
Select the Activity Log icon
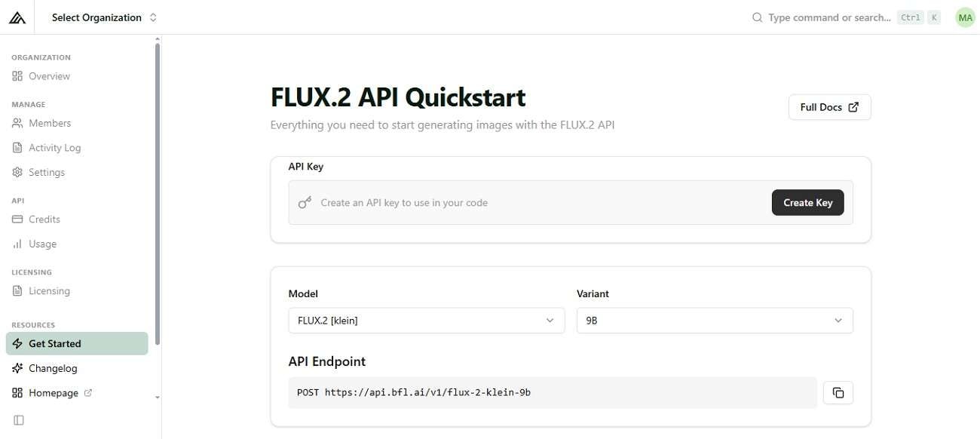[x=17, y=147]
